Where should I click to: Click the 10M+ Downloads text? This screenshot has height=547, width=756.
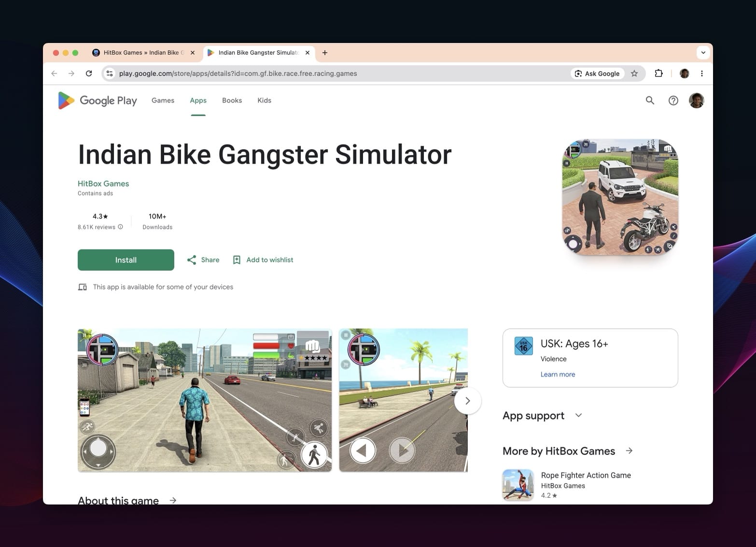[157, 221]
